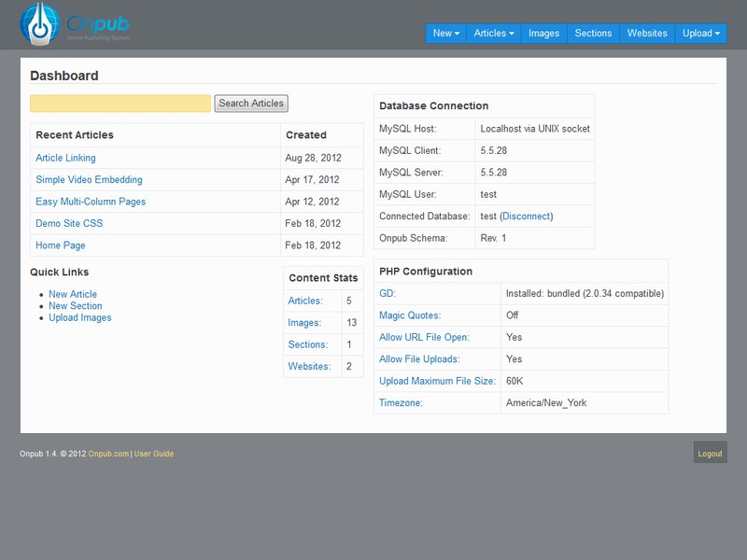Click the Allow File Uploads link
Screen dimensions: 747x560
click(x=419, y=359)
